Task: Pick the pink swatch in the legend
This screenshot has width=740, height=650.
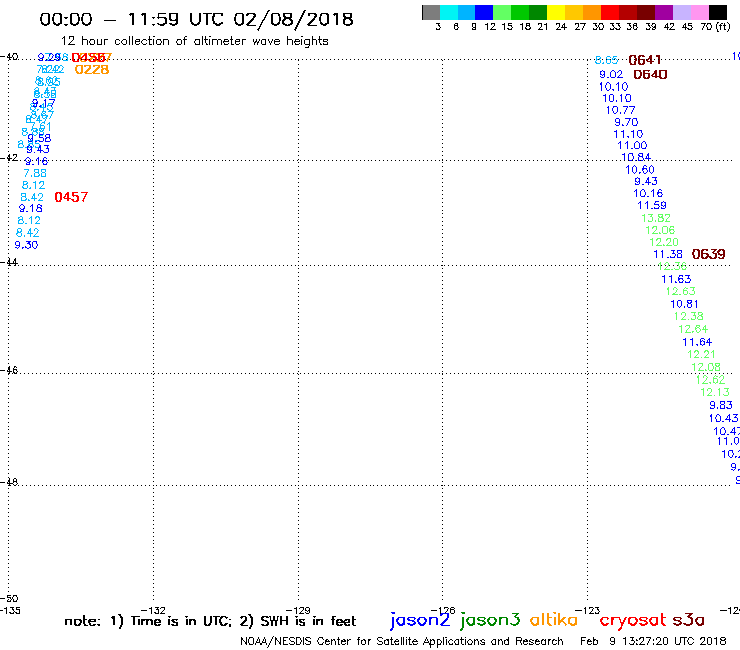Action: click(x=699, y=12)
